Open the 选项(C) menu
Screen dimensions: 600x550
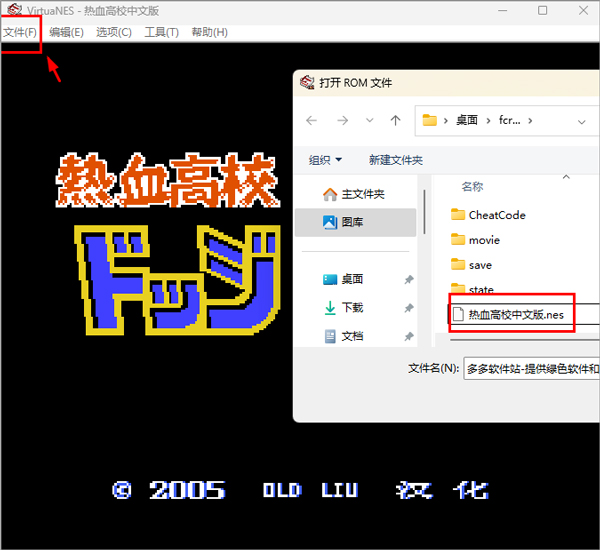pyautogui.click(x=114, y=33)
